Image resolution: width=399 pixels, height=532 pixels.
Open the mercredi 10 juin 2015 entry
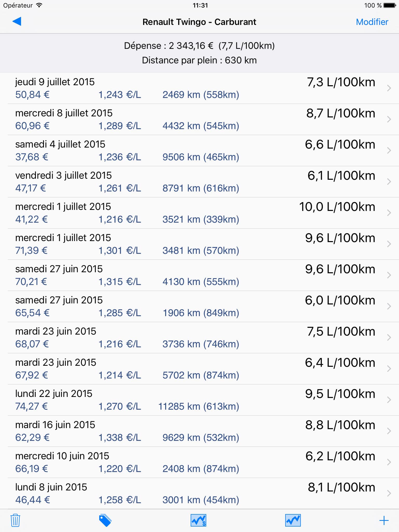click(x=199, y=462)
